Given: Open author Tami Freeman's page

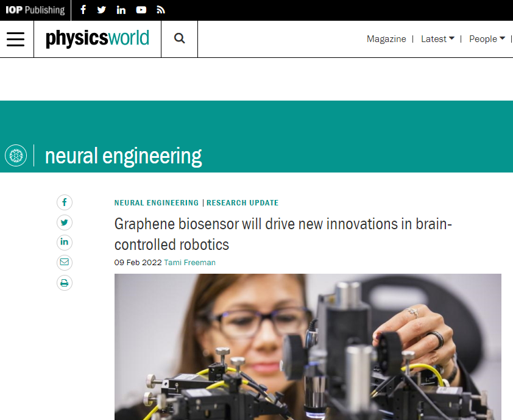Looking at the screenshot, I should [x=189, y=263].
